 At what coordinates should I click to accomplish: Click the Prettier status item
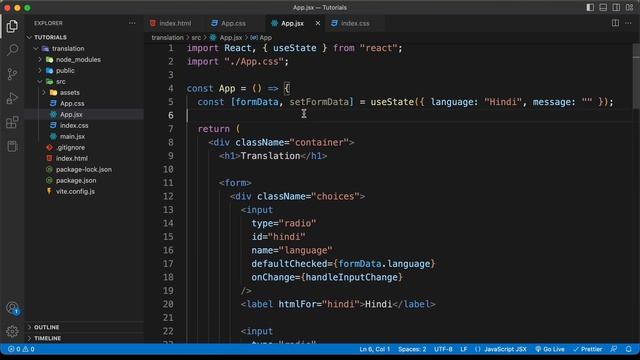(588, 349)
